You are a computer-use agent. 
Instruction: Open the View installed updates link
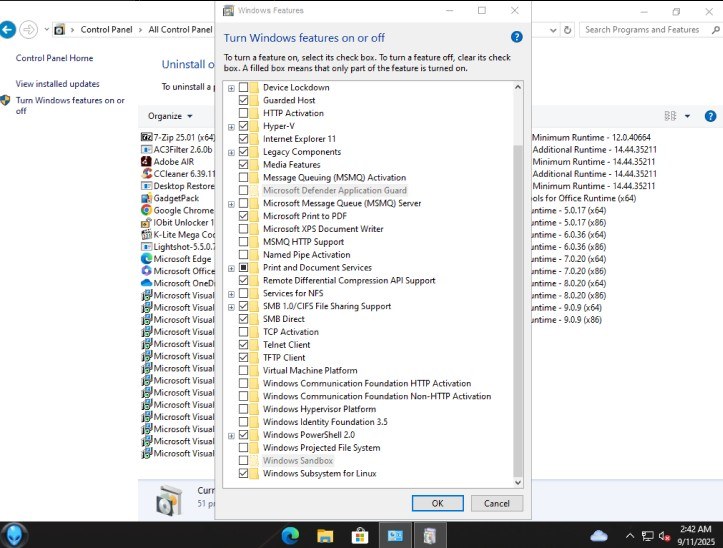tap(58, 84)
